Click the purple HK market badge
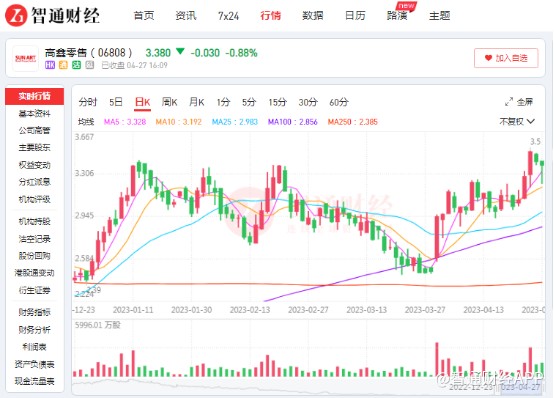554x398 pixels. click(50, 65)
